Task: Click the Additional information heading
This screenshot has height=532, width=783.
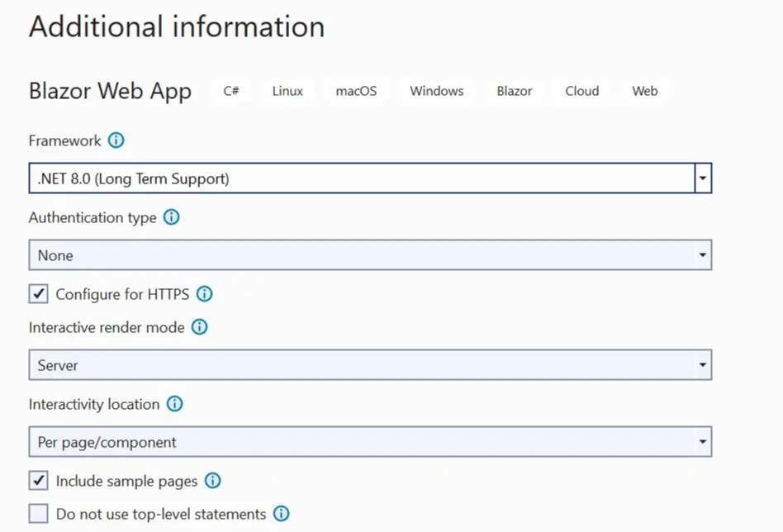Action: 177,26
